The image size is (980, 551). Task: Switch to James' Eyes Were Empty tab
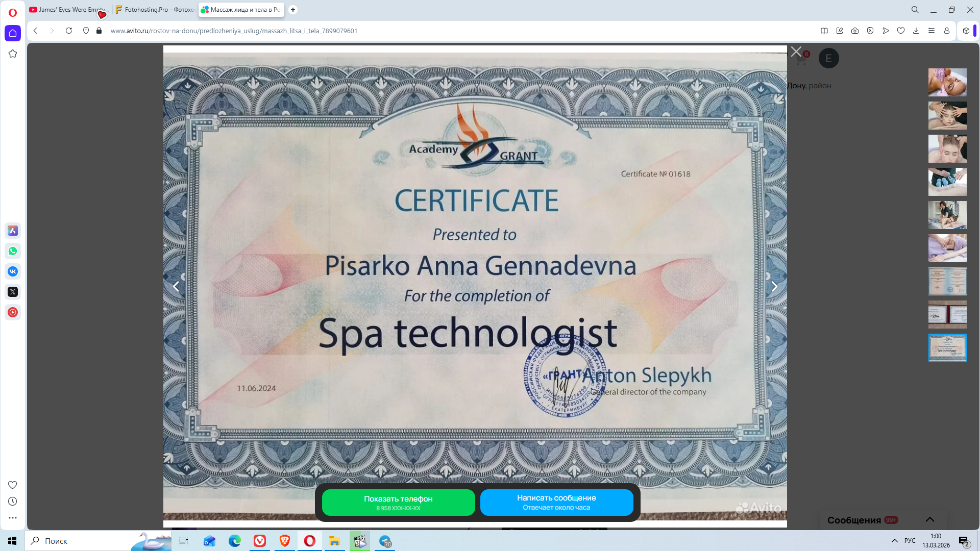[67, 10]
